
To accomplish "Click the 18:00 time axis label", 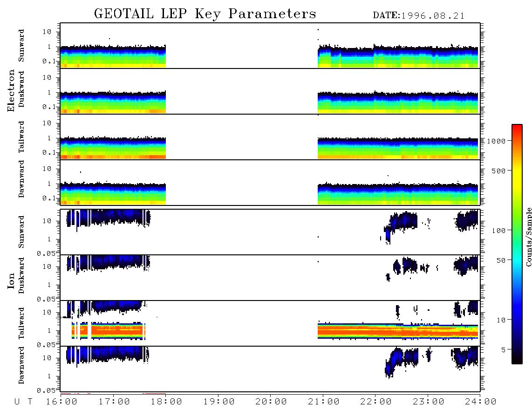I will click(167, 402).
